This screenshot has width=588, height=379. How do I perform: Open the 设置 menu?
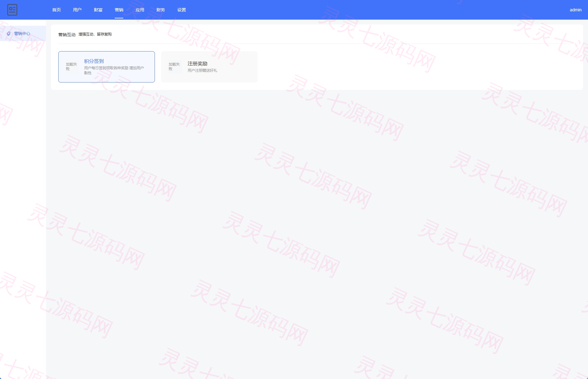pyautogui.click(x=182, y=10)
